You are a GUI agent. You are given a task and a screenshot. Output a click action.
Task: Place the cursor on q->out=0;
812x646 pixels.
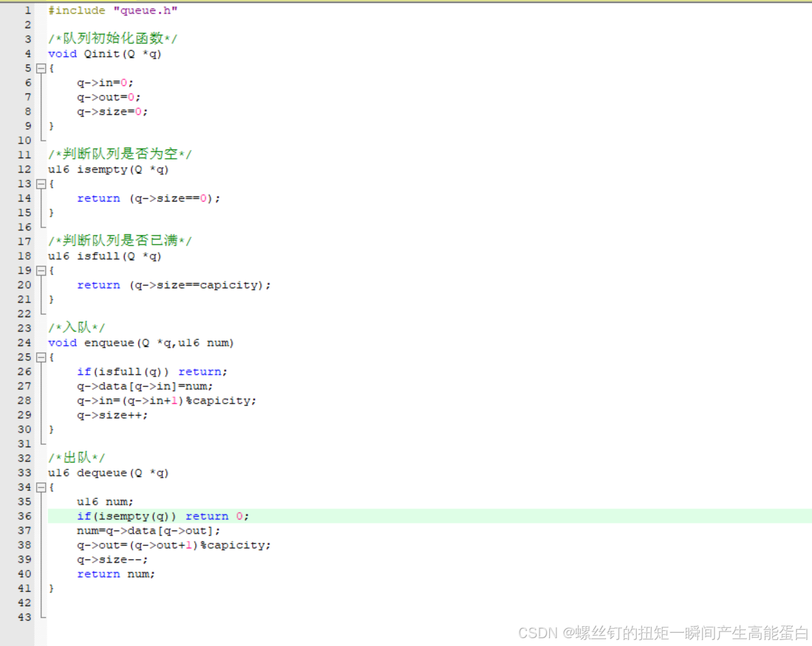coord(109,98)
